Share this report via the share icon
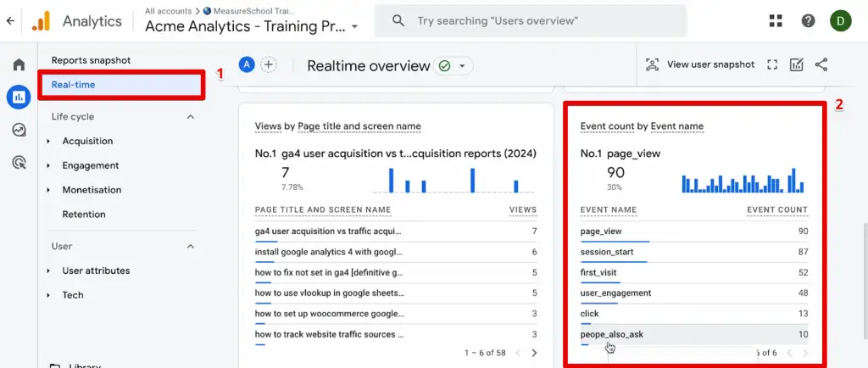The width and height of the screenshot is (868, 368). coord(821,64)
